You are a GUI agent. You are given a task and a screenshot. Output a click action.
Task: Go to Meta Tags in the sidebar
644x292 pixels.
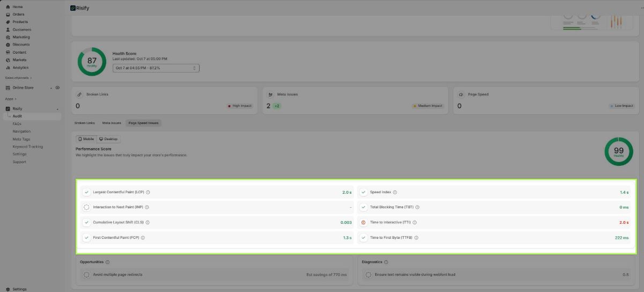point(21,139)
